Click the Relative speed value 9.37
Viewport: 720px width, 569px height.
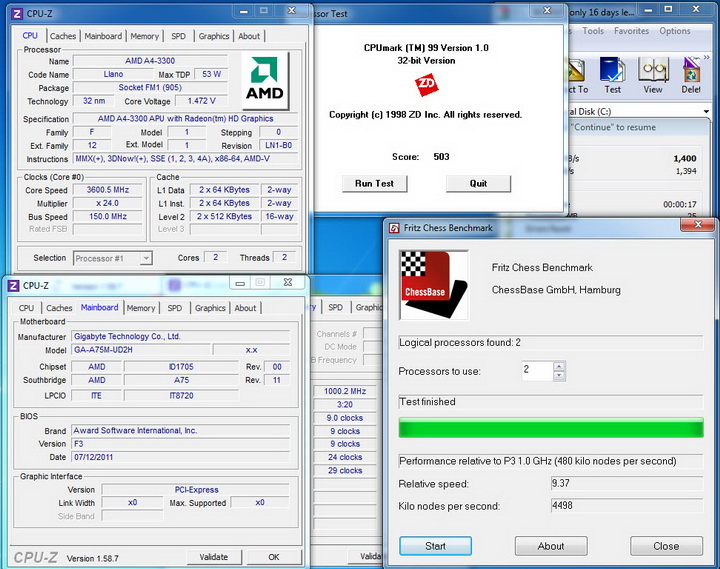(627, 483)
